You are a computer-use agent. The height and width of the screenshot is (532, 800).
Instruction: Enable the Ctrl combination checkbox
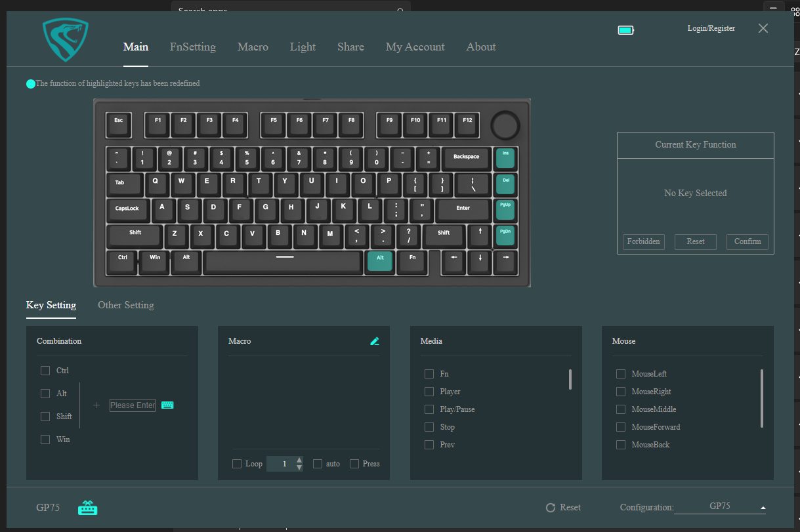click(x=45, y=371)
